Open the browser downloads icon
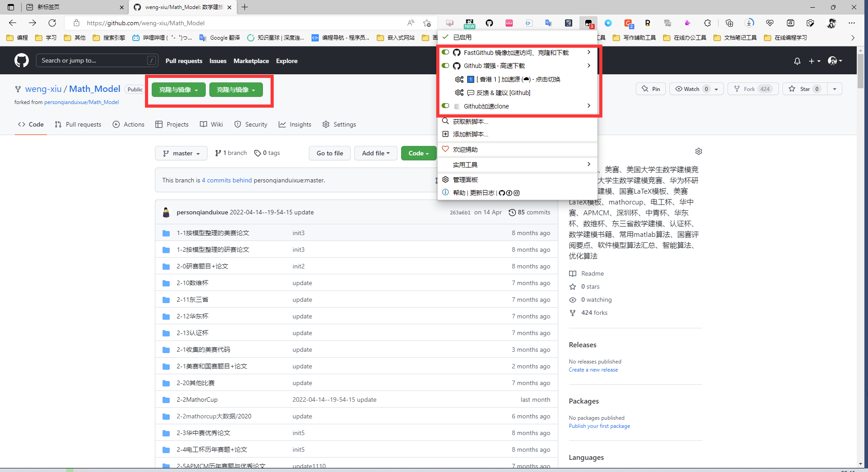This screenshot has width=868, height=472. [750, 23]
